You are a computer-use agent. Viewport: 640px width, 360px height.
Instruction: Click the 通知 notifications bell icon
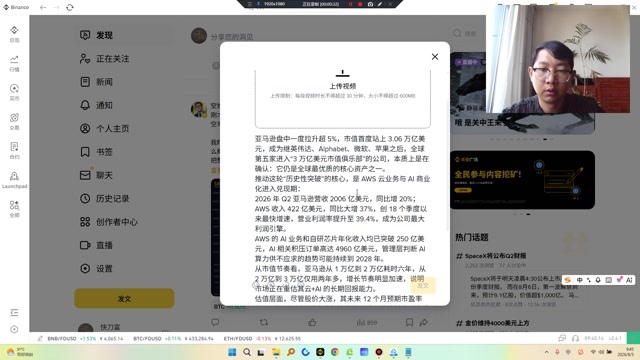click(85, 105)
